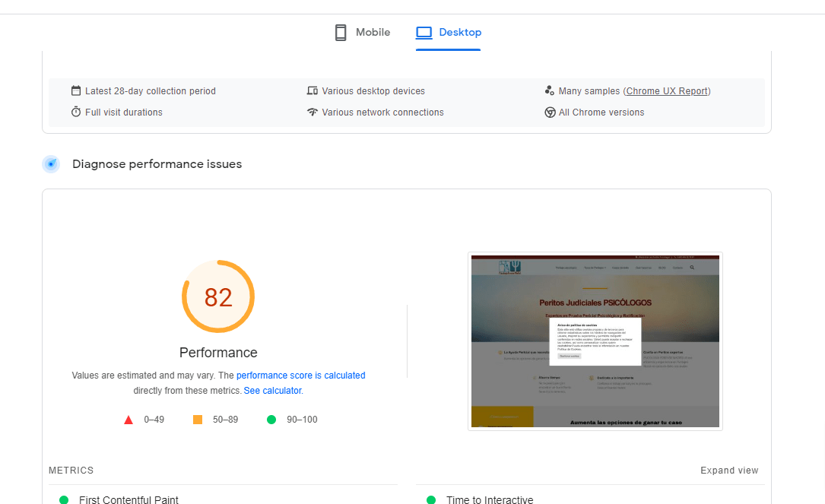Click the green circle 90–100 legend icon

(271, 420)
